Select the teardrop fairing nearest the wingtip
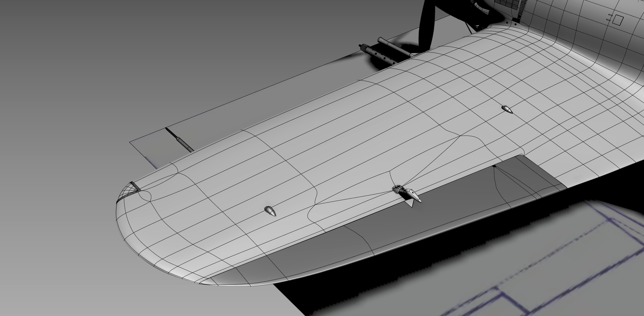 270,211
